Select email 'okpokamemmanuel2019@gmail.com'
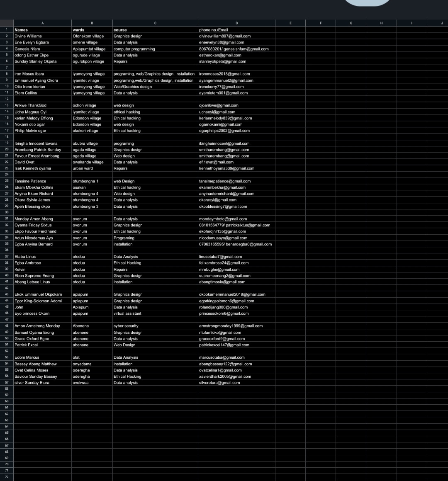Viewport: 448px width, 481px height. [236, 294]
